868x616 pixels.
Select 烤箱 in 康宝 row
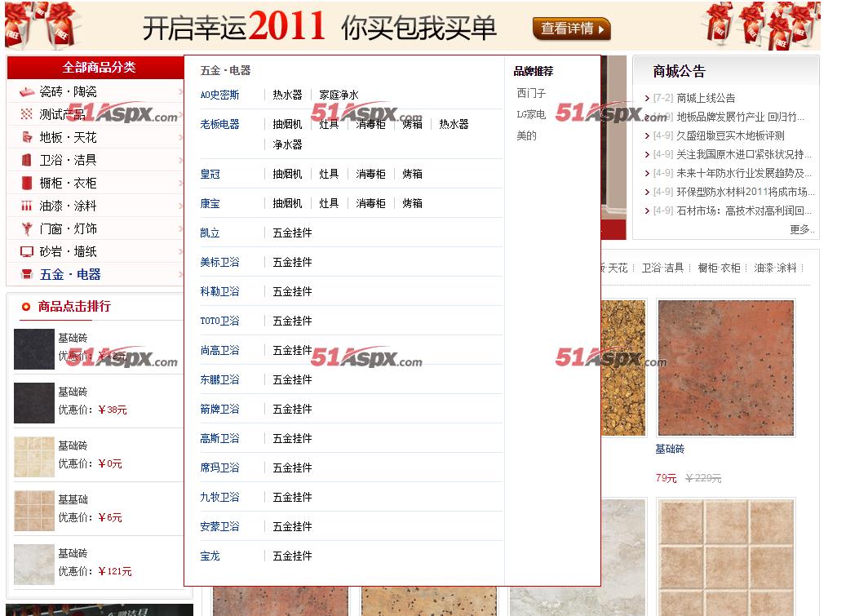click(x=413, y=203)
